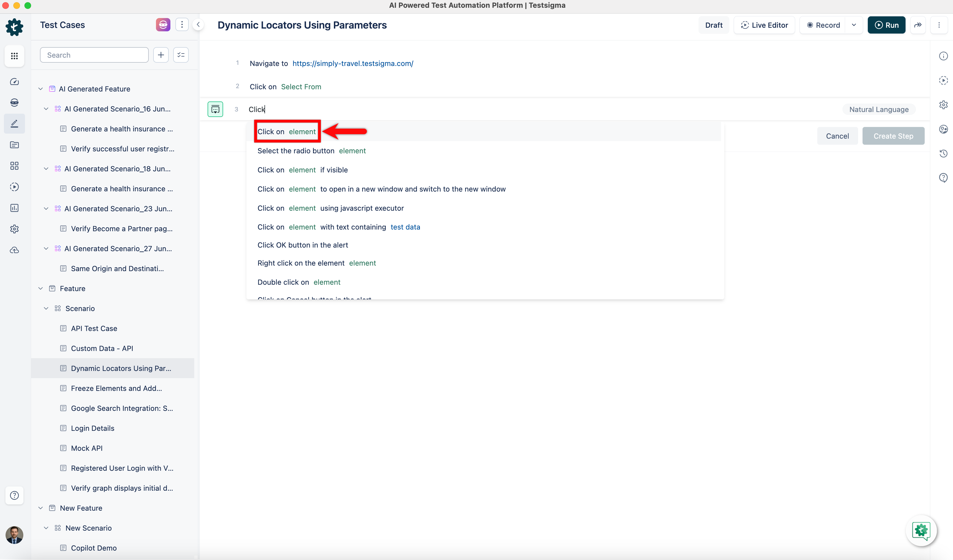Open the Record dropdown arrow
The image size is (953, 560).
pos(854,25)
